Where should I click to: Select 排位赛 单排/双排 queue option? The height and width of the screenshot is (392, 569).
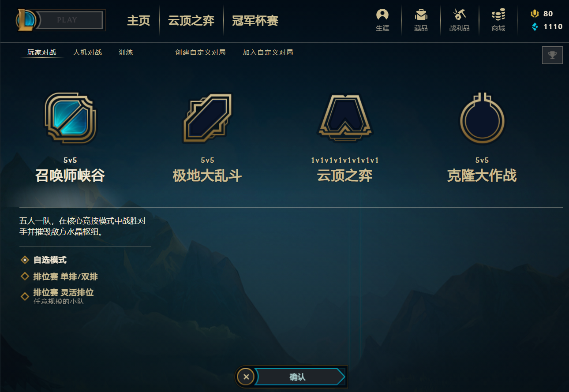[x=59, y=276]
